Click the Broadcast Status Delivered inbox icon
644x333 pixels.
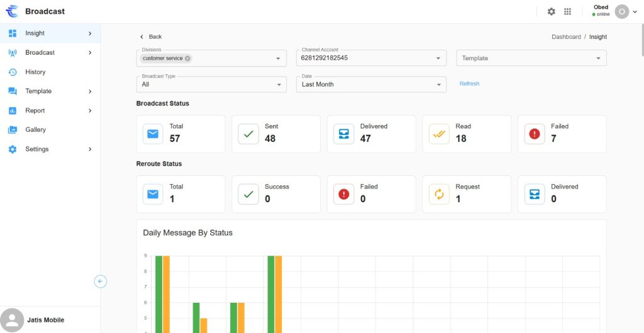[x=343, y=134]
